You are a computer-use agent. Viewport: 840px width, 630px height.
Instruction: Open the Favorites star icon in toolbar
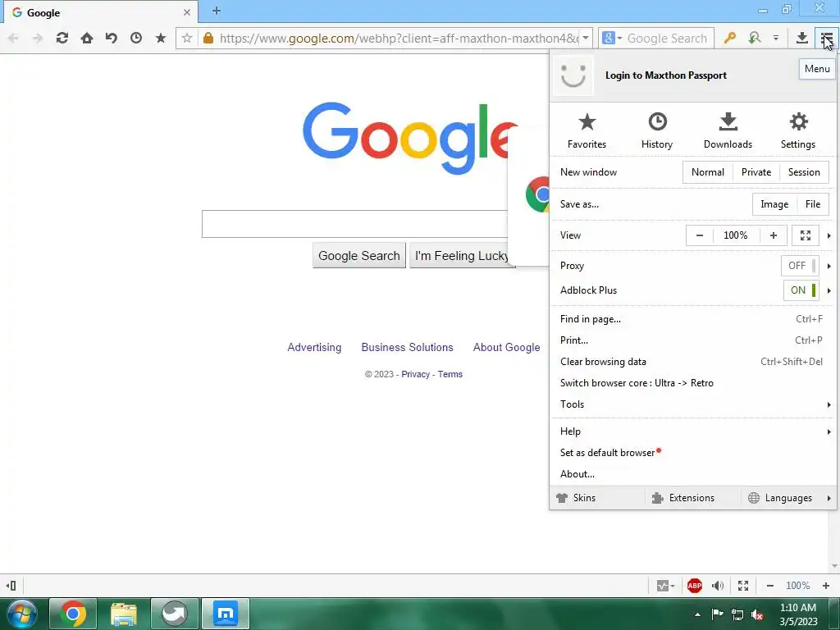click(x=161, y=38)
